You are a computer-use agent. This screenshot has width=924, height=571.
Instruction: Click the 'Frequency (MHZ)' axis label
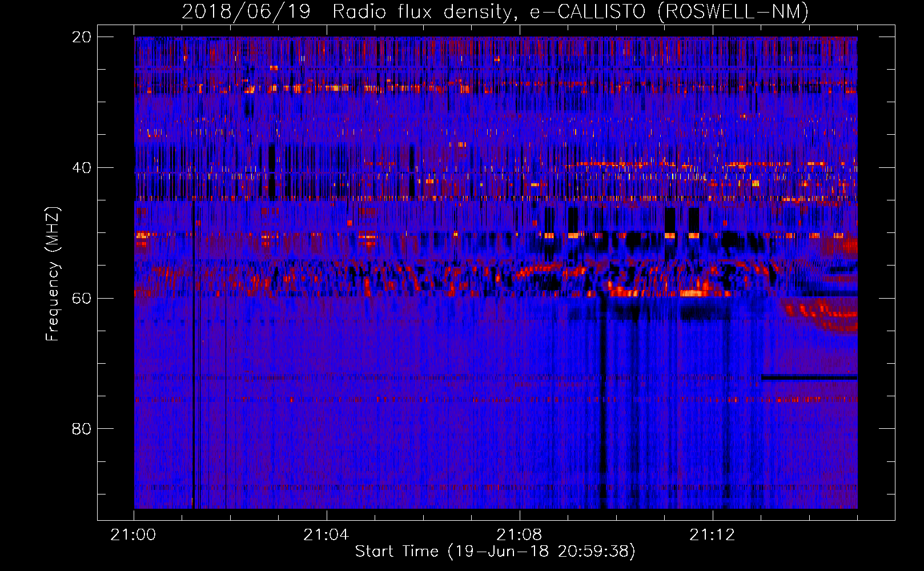pos(53,274)
